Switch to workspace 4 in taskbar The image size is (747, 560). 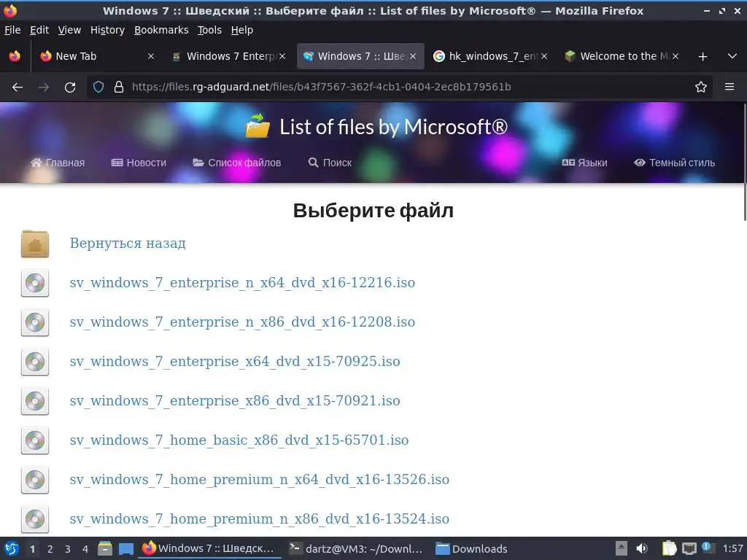pyautogui.click(x=85, y=549)
